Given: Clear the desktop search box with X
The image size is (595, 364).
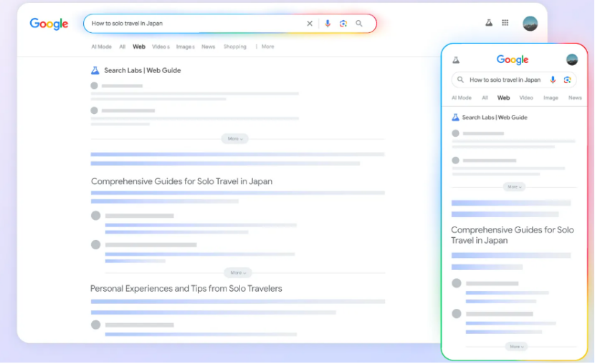Looking at the screenshot, I should [x=310, y=24].
